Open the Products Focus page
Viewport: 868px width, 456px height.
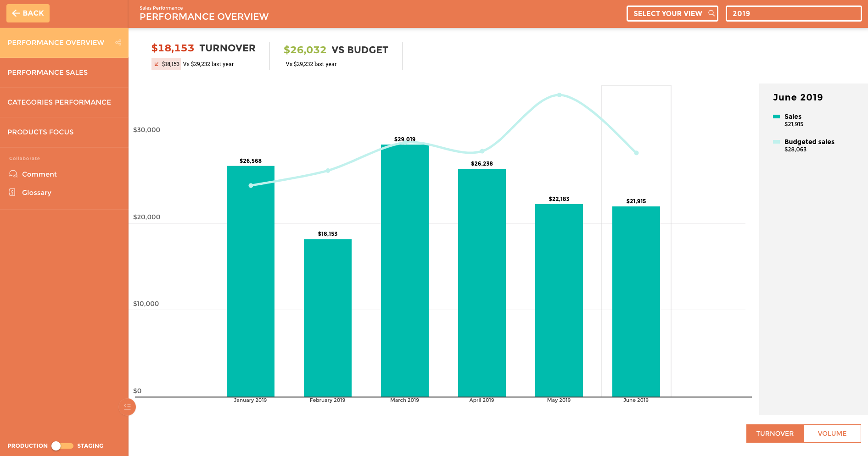(x=40, y=132)
